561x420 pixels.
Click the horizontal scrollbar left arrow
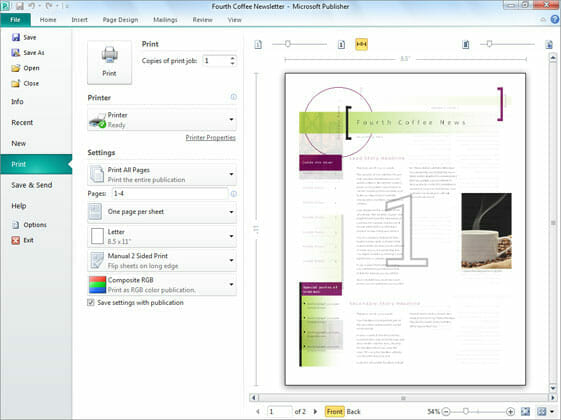point(254,397)
